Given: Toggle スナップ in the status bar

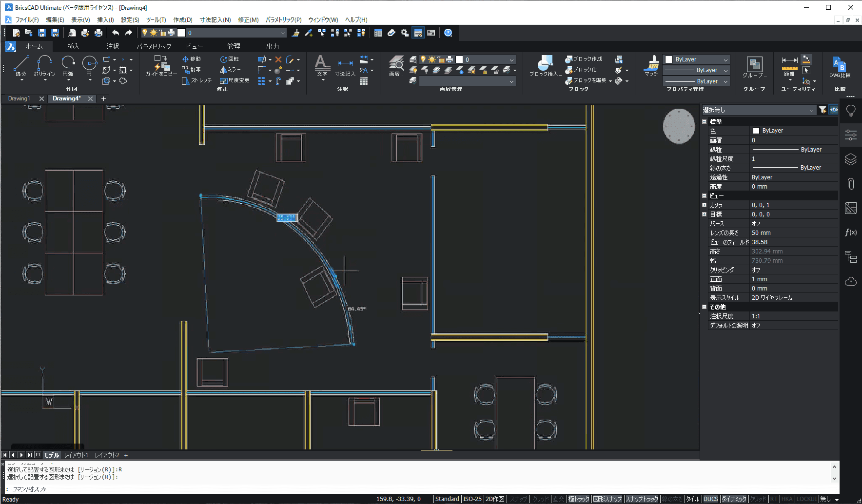Looking at the screenshot, I should pos(518,499).
